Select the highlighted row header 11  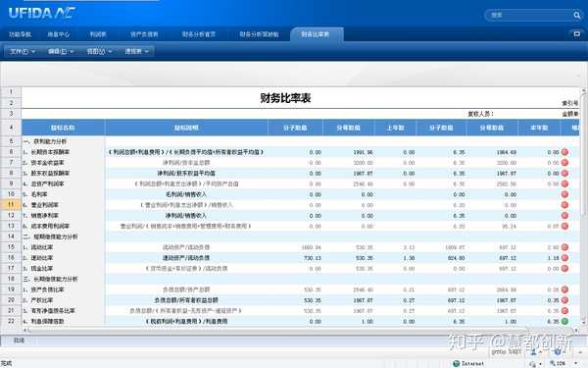pyautogui.click(x=11, y=205)
